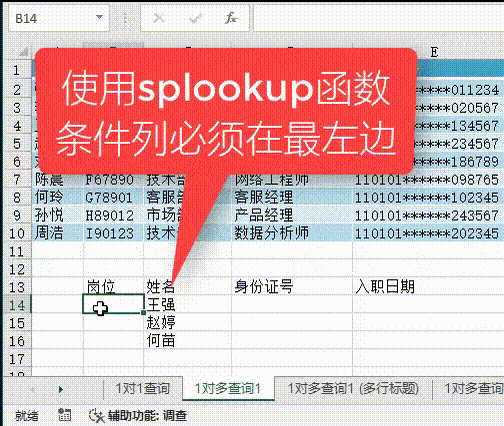Click cell with ID F67890
Image resolution: width=504 pixels, height=426 pixels.
pyautogui.click(x=113, y=180)
